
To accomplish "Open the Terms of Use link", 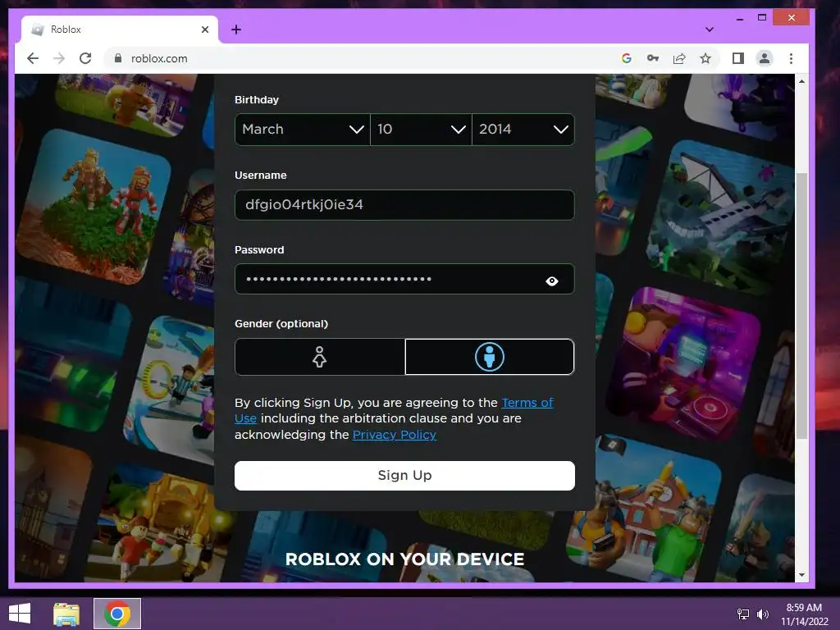I will (527, 402).
